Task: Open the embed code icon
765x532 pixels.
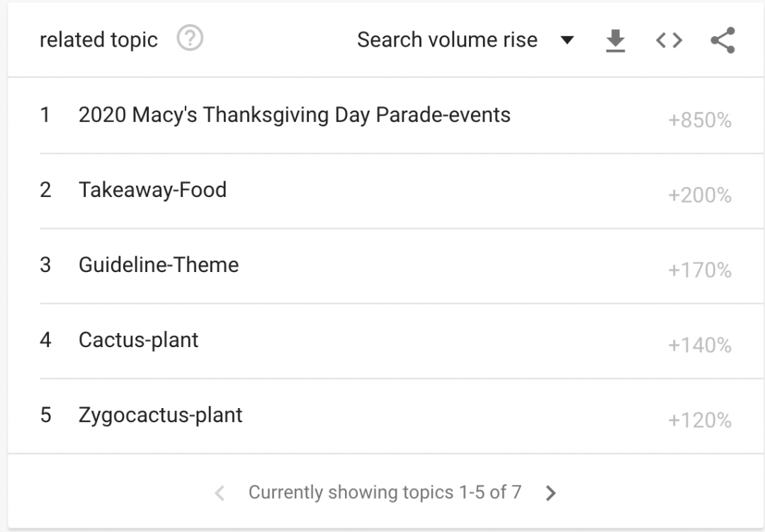Action: [669, 41]
